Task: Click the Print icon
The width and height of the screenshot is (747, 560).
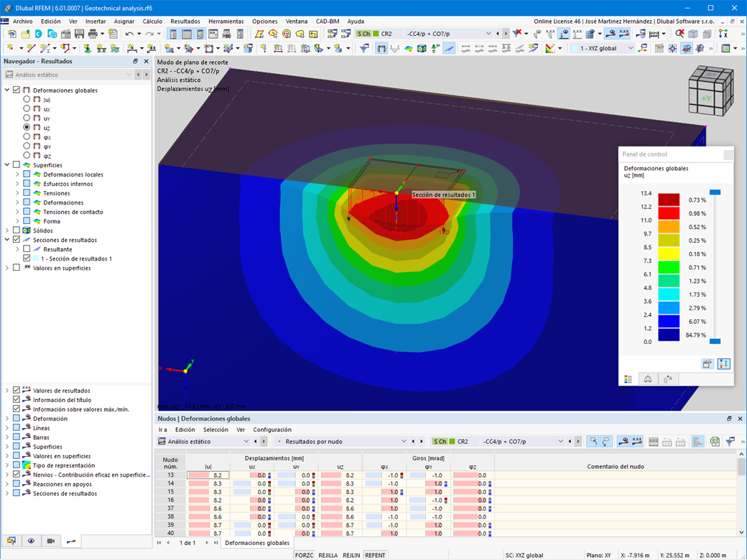Action: click(x=93, y=34)
